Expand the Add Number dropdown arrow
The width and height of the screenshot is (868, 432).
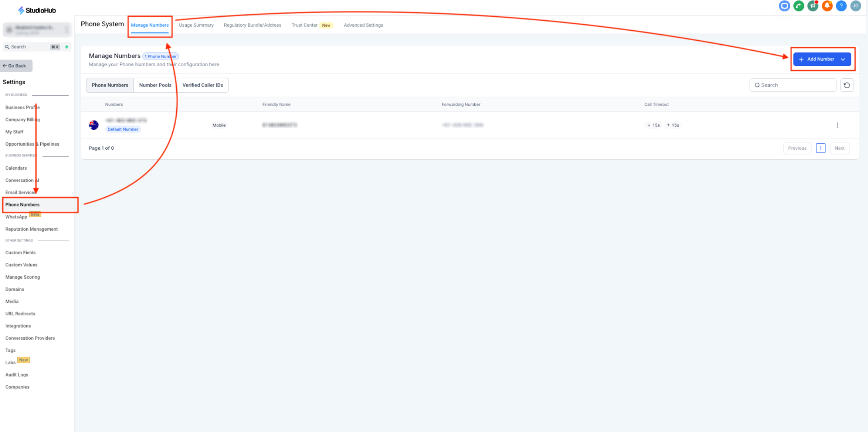tap(843, 59)
